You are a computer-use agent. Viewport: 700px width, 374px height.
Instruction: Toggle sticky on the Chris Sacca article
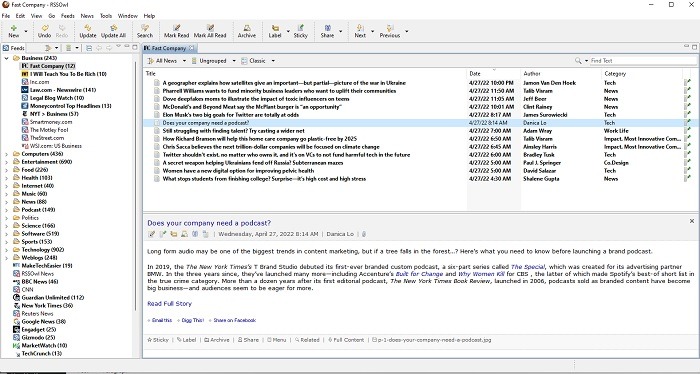coord(687,147)
